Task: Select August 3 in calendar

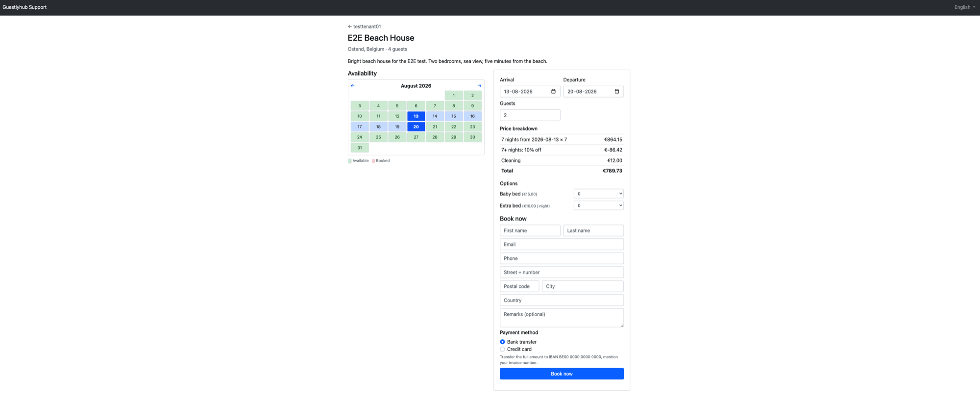Action: click(360, 106)
